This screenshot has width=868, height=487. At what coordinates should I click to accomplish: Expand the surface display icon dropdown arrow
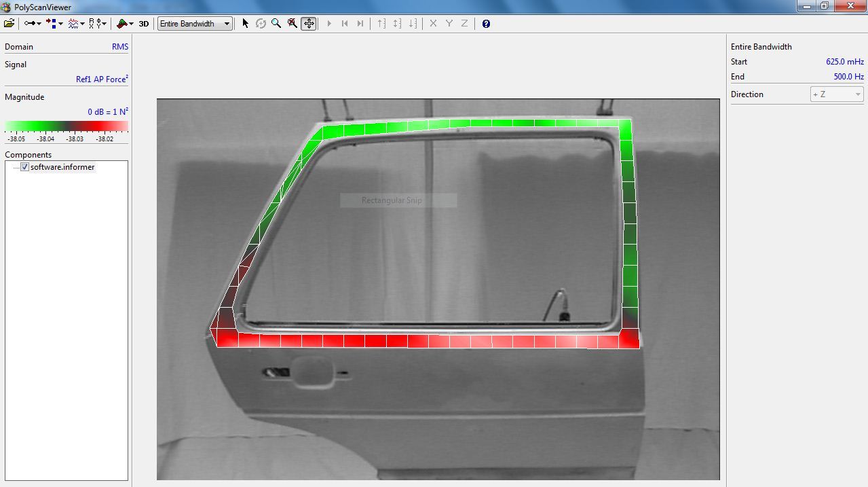[131, 24]
